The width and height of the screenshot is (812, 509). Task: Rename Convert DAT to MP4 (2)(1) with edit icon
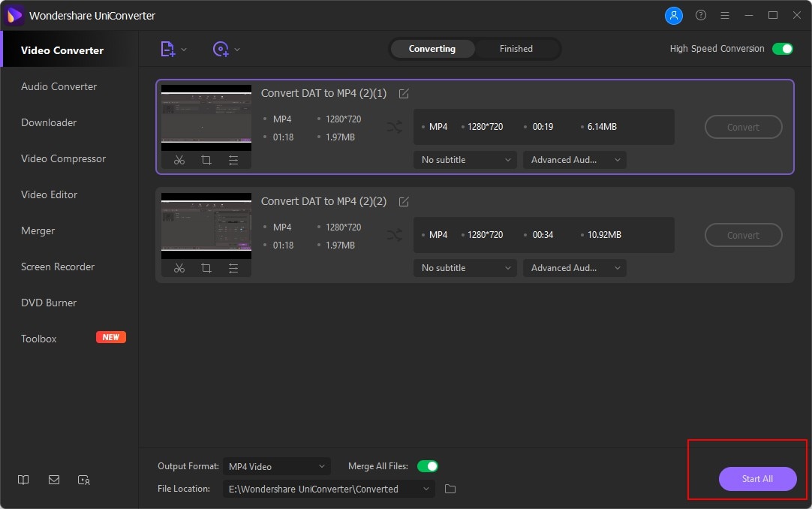click(x=404, y=93)
